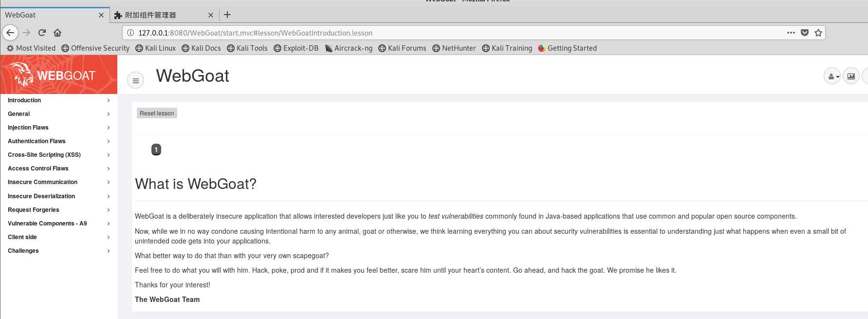Expand the Authentication Flaws chevron arrow

coord(109,141)
